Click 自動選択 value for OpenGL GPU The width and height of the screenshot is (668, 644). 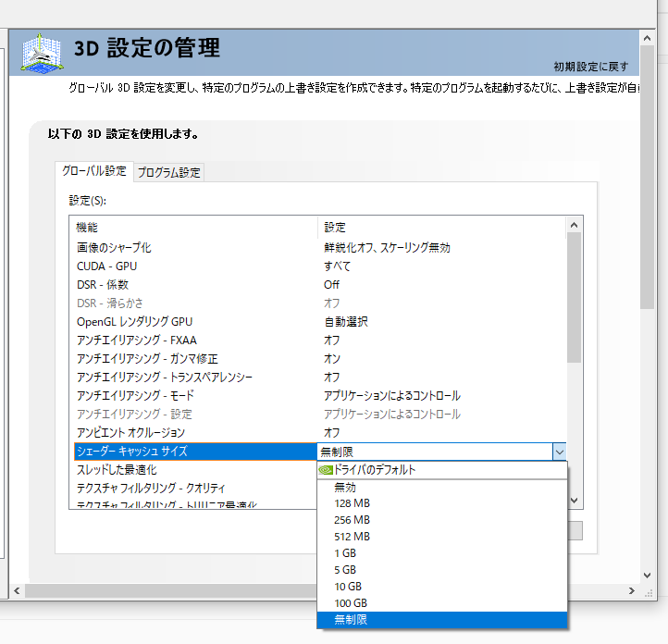(x=345, y=322)
